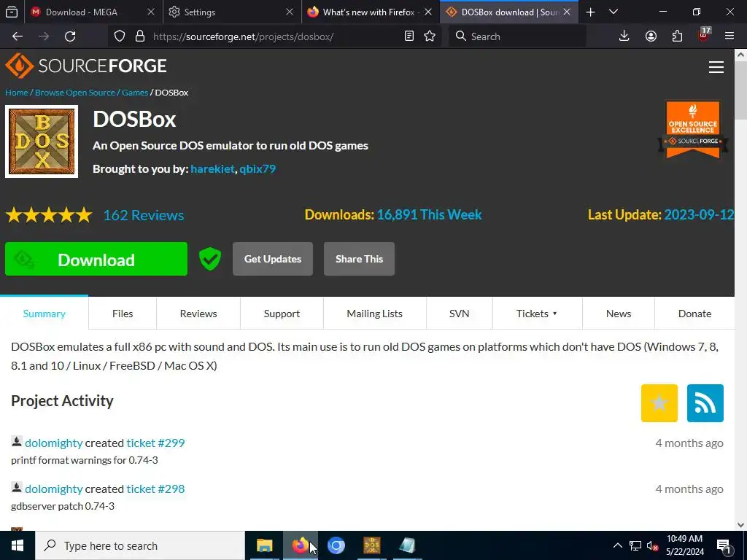Screen dimensions: 747x560
Task: Open ticket #298 link
Action: tap(155, 489)
